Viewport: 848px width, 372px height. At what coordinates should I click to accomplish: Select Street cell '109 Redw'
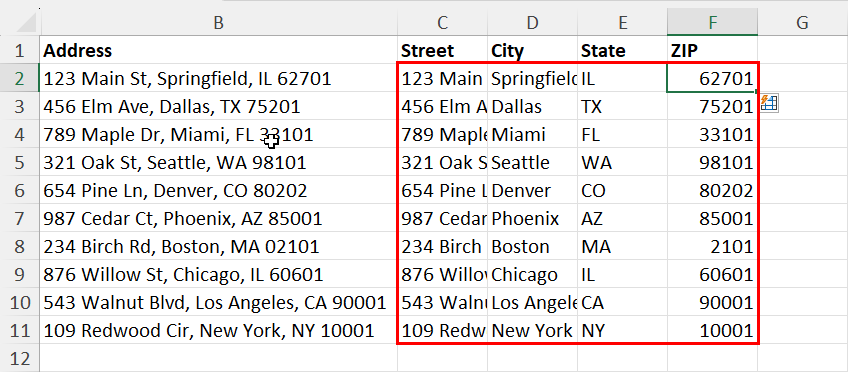[x=442, y=330]
